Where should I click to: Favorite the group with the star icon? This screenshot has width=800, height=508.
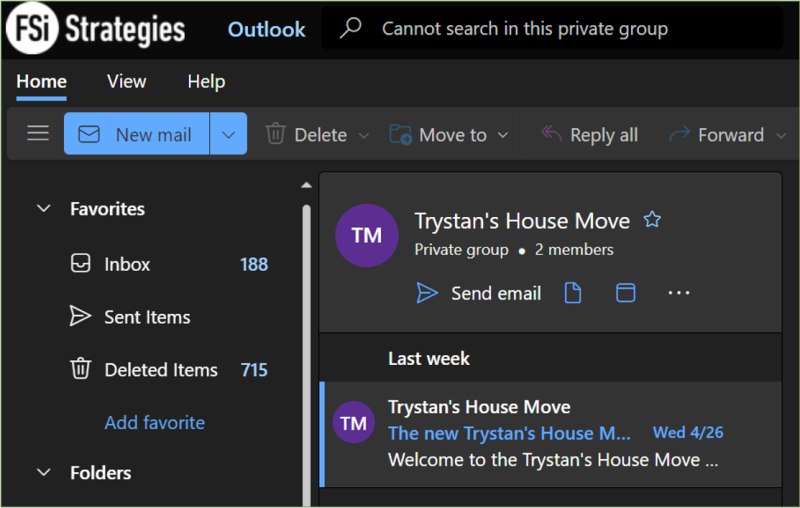652,220
